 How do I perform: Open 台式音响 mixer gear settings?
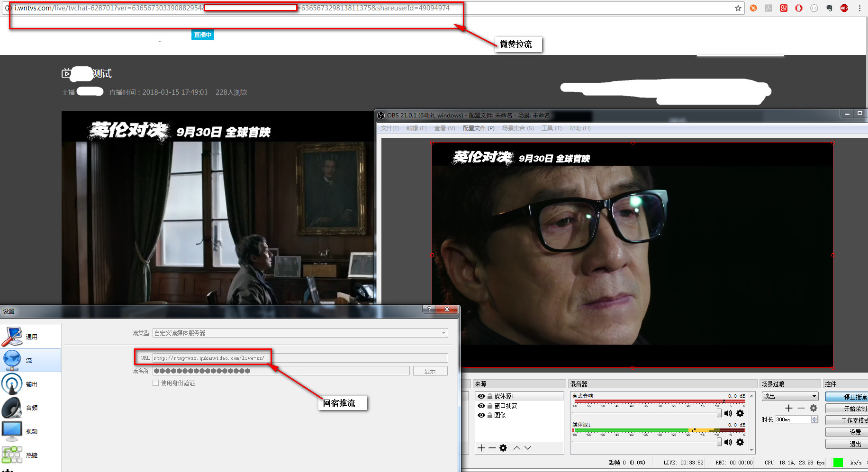[740, 413]
